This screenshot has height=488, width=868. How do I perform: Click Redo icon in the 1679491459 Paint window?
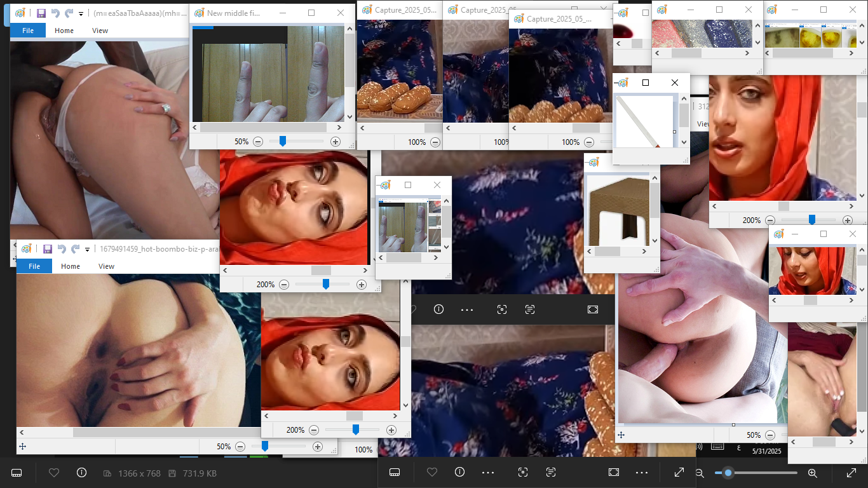[76, 248]
